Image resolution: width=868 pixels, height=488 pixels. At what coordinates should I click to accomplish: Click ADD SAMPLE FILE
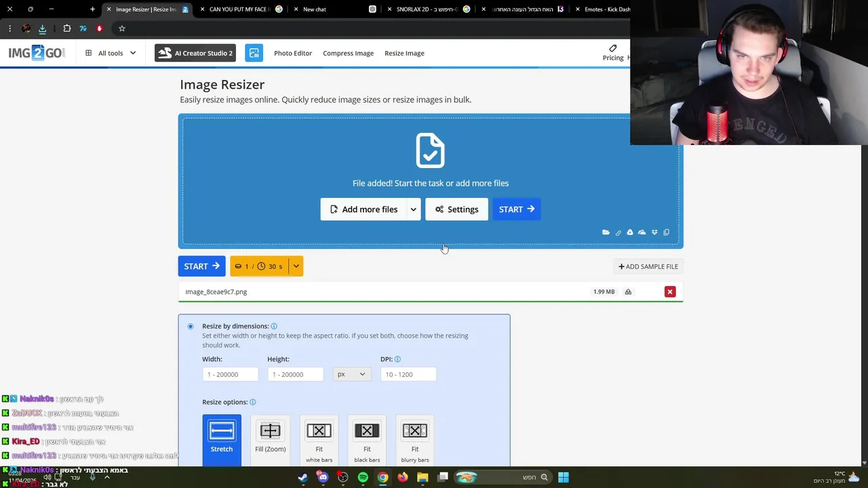(648, 266)
